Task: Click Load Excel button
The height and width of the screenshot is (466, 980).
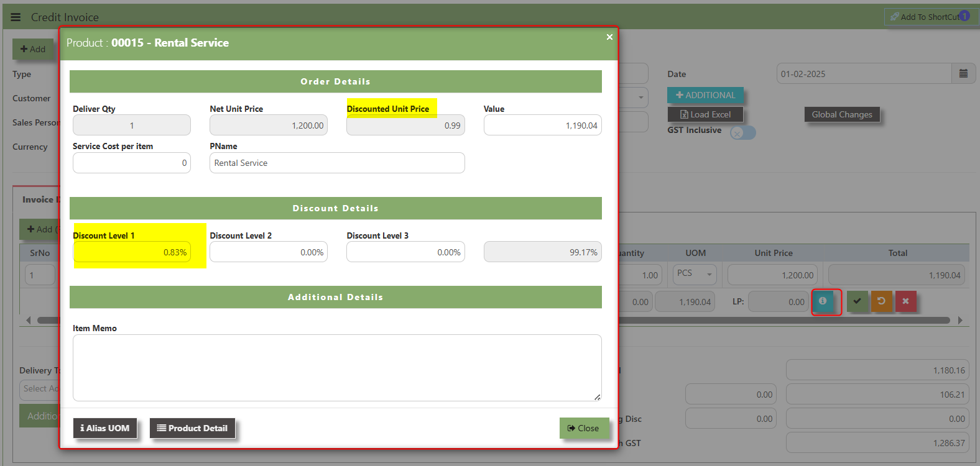Action: tap(705, 114)
